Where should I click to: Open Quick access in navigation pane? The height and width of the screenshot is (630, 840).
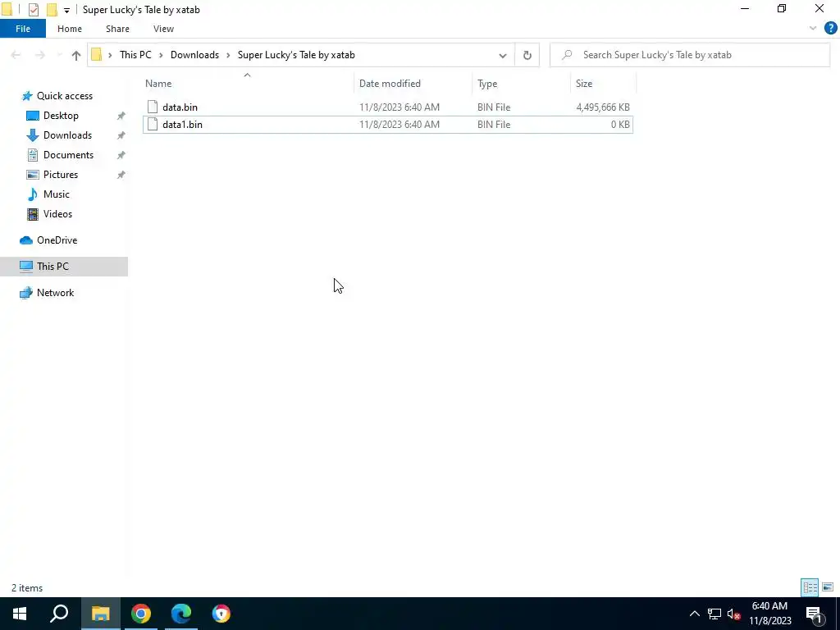pos(64,96)
